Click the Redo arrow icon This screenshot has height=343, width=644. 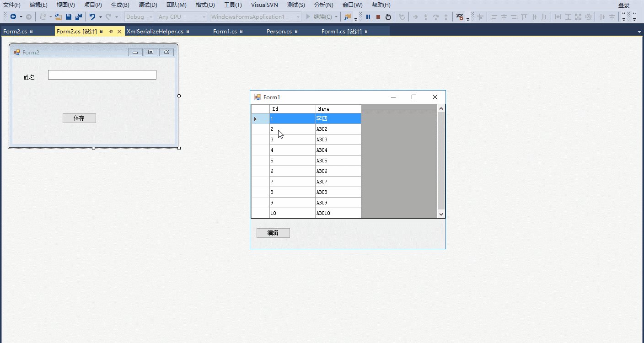(x=108, y=17)
